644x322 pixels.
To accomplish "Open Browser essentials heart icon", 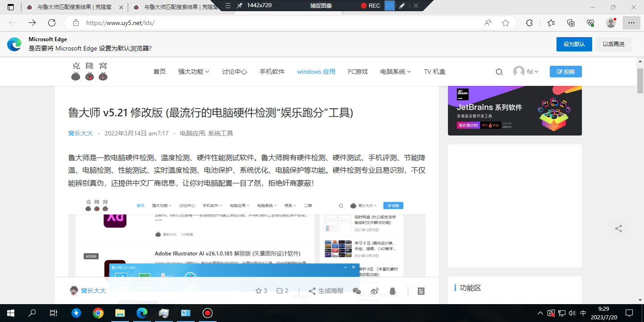I will [x=590, y=23].
